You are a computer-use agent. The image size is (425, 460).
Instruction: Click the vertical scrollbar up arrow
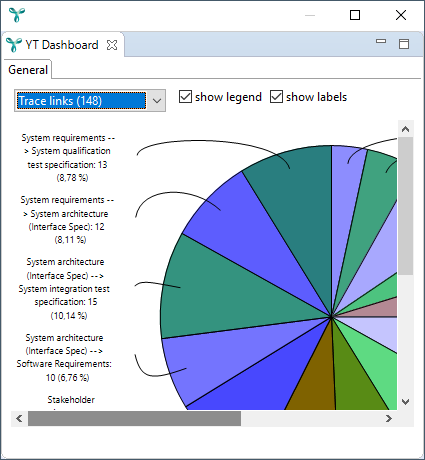[405, 129]
